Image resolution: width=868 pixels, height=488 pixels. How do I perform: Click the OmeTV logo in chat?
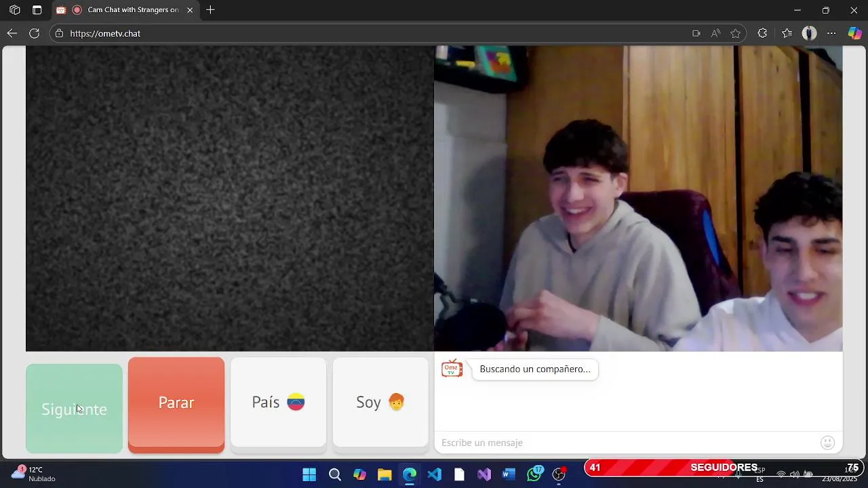[452, 368]
